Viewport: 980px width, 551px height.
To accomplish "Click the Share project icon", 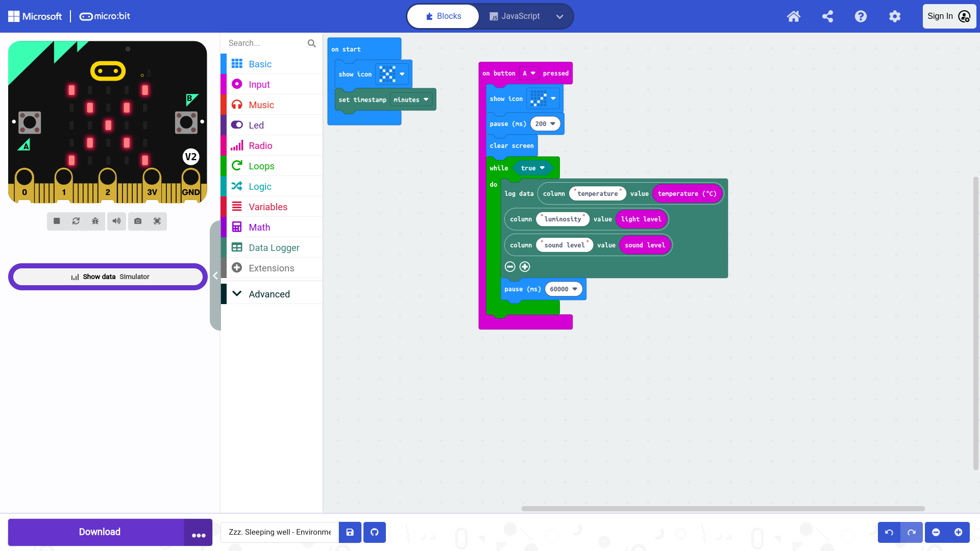I will [x=827, y=16].
